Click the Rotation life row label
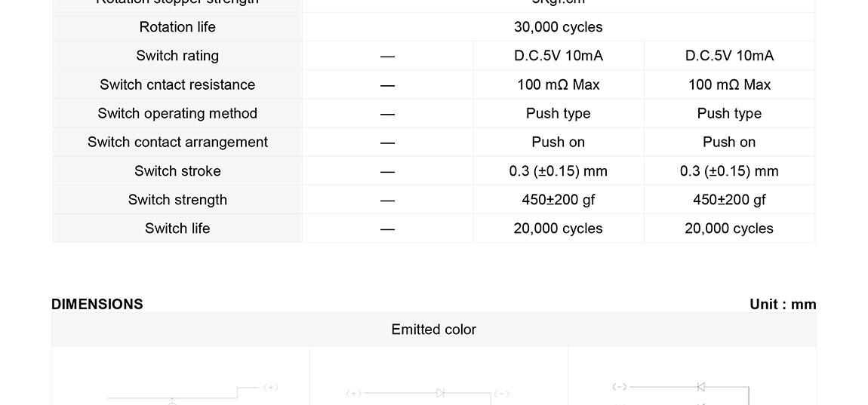Screen dimensions: 868x405 point(177,27)
